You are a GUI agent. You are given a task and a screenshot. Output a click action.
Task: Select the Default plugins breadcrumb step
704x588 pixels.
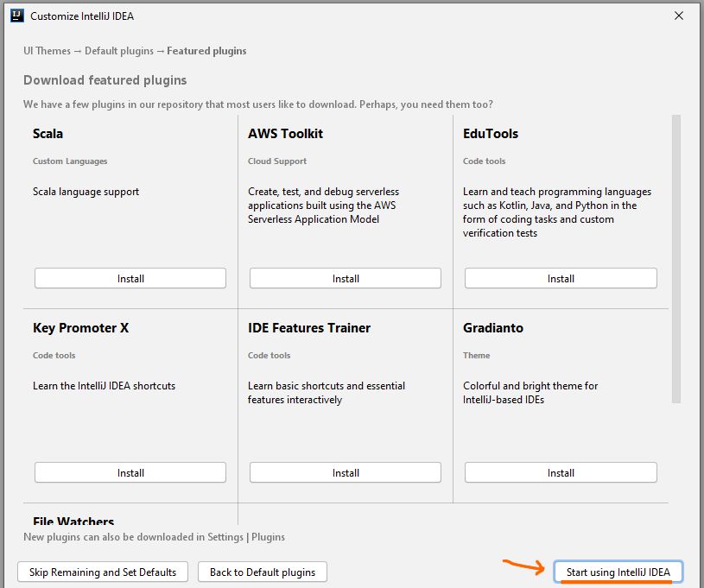click(119, 51)
